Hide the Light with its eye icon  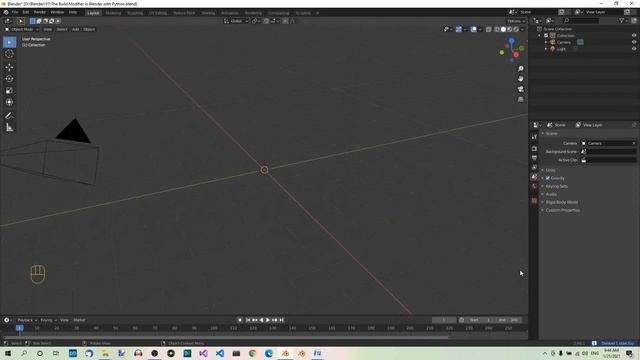tap(634, 49)
